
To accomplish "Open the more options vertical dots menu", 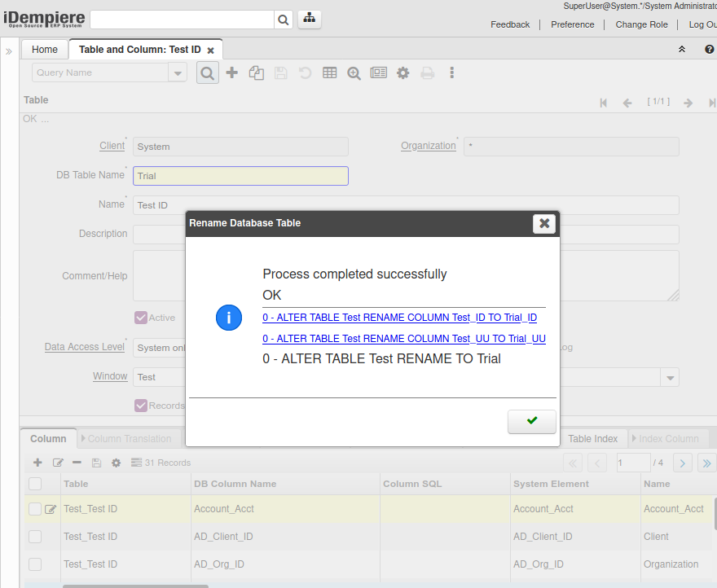I will (x=451, y=72).
